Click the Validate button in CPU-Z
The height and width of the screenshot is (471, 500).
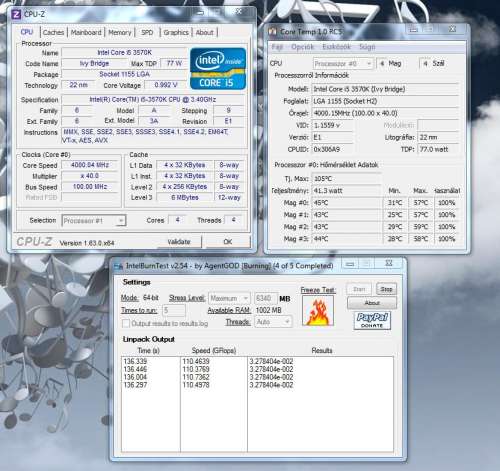(179, 242)
